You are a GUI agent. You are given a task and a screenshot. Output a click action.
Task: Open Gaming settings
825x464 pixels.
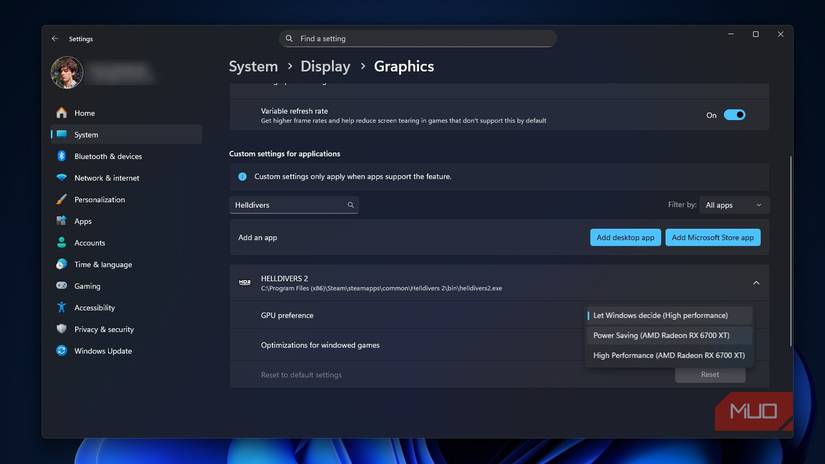click(126, 286)
